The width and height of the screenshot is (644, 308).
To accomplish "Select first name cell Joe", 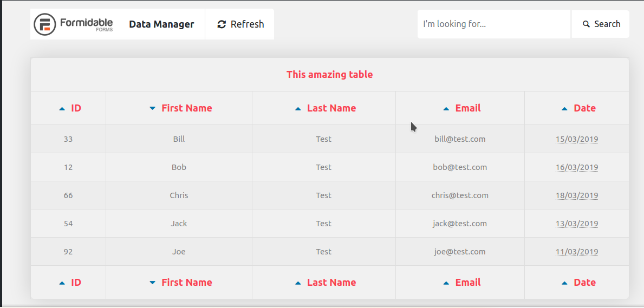I will (179, 251).
